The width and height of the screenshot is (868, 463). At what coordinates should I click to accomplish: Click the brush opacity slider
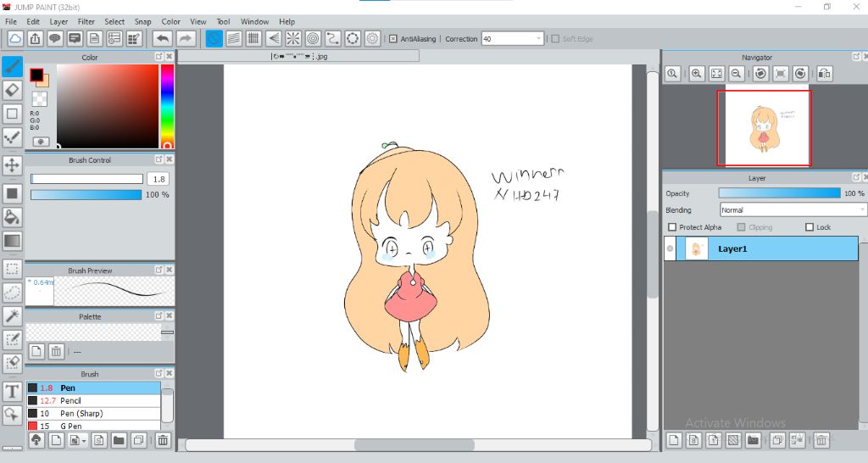[86, 194]
